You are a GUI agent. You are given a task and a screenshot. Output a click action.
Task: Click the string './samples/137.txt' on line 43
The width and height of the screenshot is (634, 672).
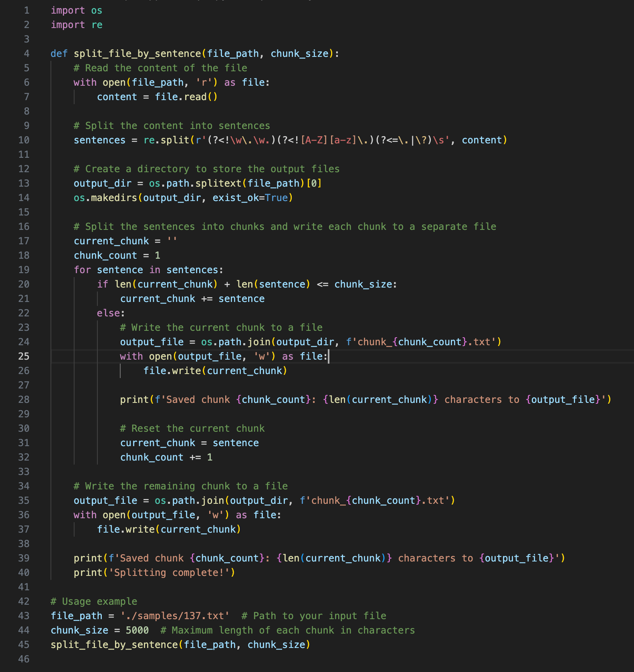point(175,616)
